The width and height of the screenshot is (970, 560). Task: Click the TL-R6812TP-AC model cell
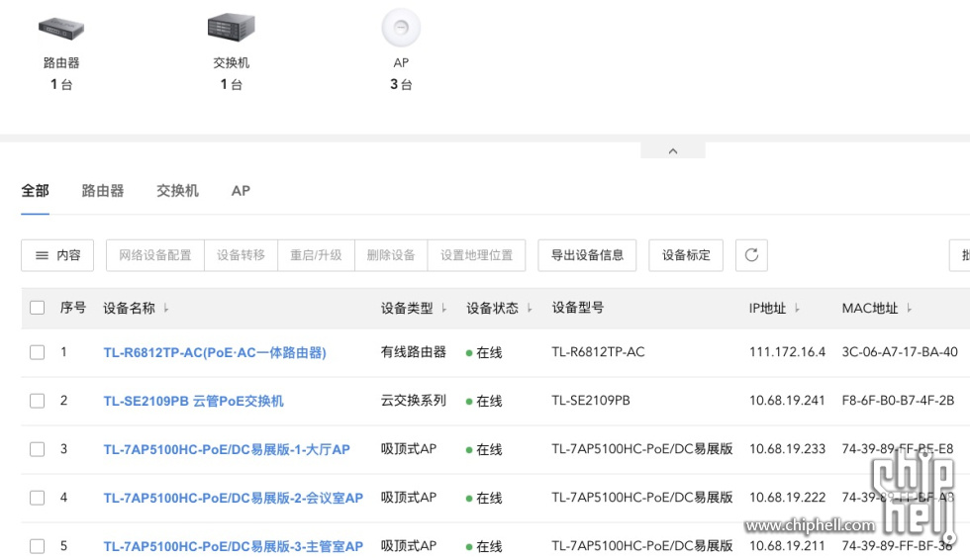tap(598, 352)
